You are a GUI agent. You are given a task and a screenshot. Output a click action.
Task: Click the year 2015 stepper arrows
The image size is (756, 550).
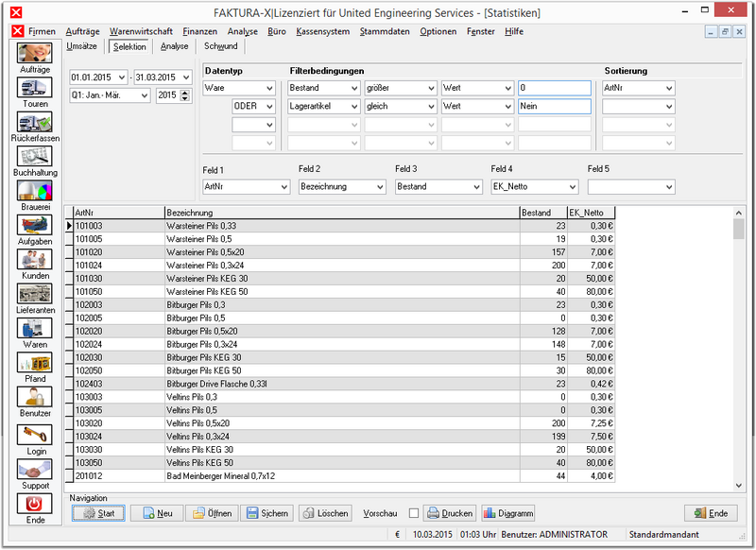click(185, 95)
